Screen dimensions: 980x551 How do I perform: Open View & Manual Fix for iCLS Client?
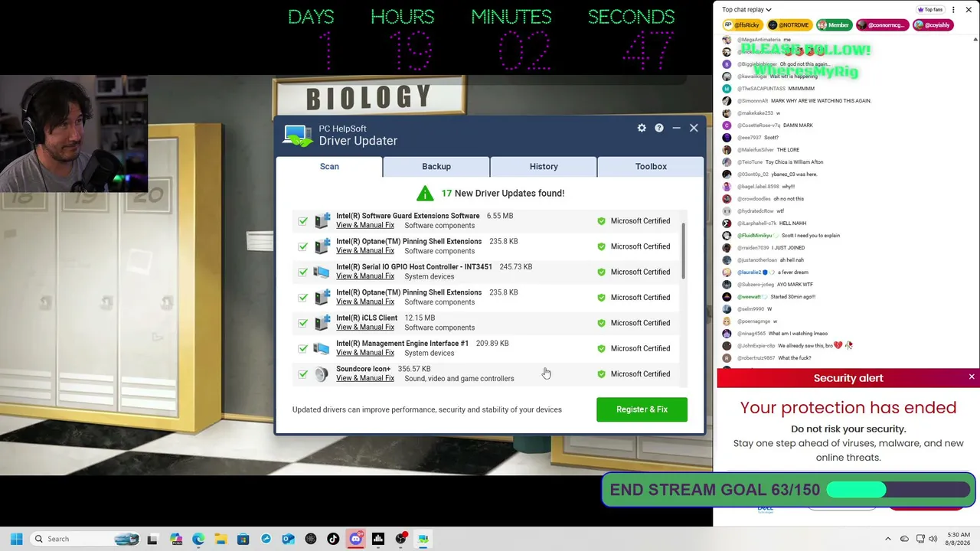click(x=365, y=328)
